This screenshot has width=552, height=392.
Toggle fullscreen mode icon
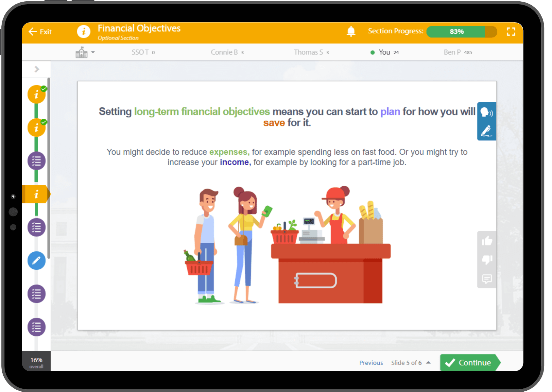coord(511,31)
